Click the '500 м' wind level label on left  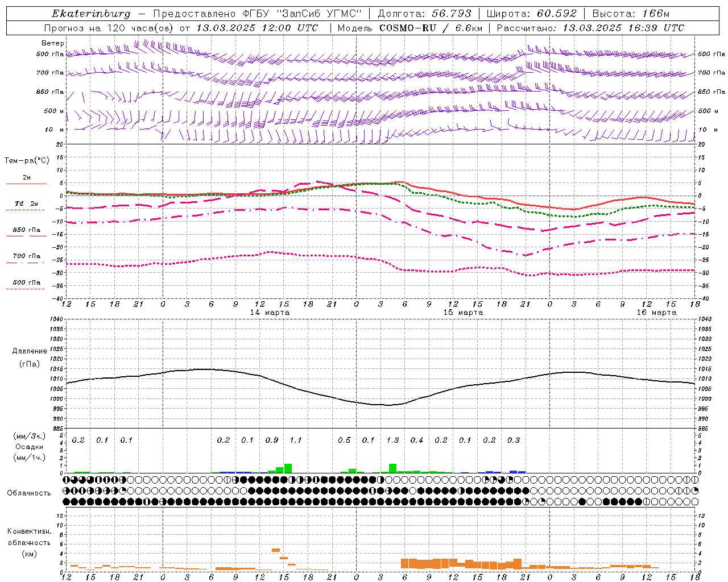pyautogui.click(x=54, y=111)
